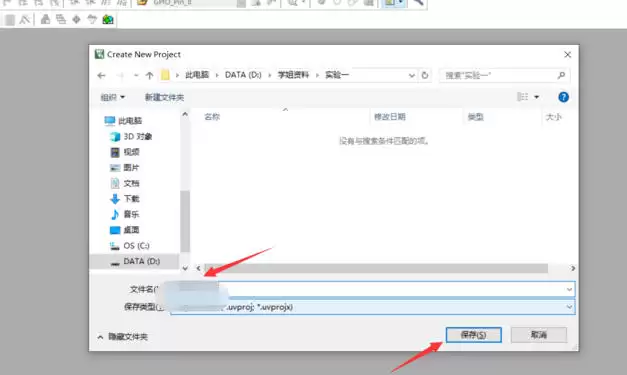This screenshot has width=627, height=375.
Task: Click 实验一 in the address breadcrumb
Action: tap(337, 75)
